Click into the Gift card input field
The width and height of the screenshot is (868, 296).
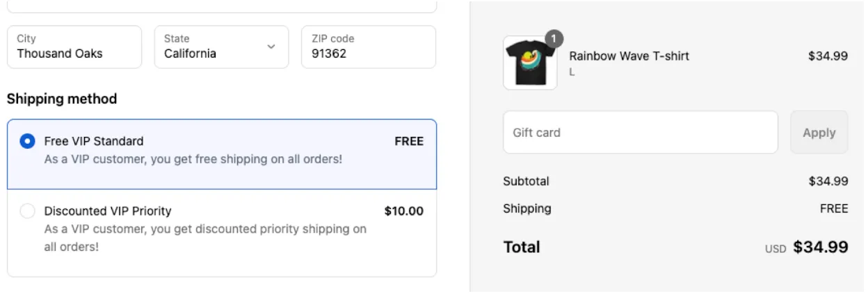640,132
